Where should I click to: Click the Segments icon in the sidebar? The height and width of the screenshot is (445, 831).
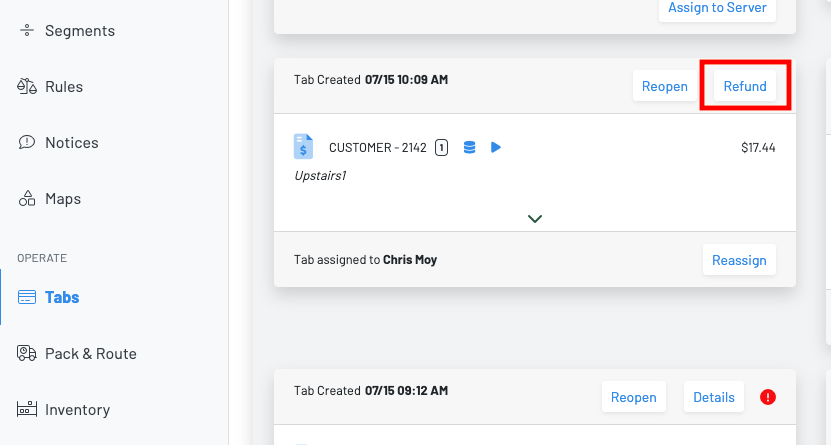27,31
